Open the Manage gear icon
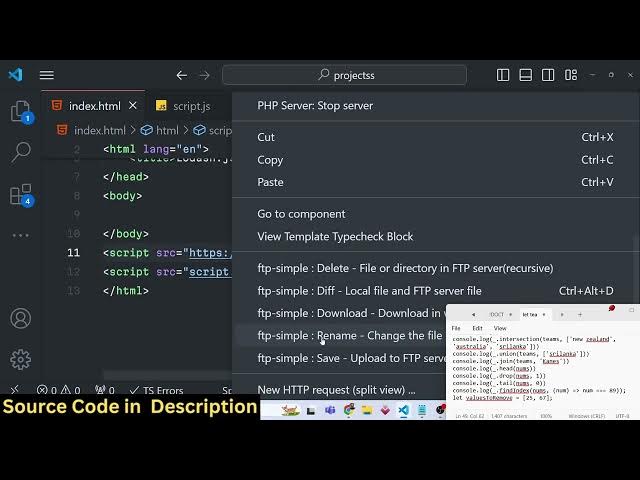The width and height of the screenshot is (640, 480). 20,359
